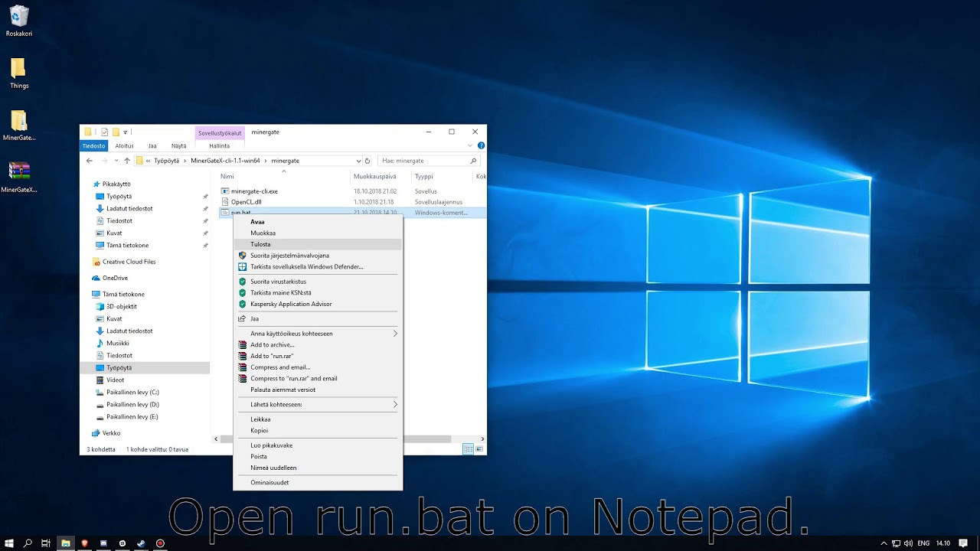The image size is (980, 551).
Task: Switch to large icons view layout
Action: click(479, 449)
